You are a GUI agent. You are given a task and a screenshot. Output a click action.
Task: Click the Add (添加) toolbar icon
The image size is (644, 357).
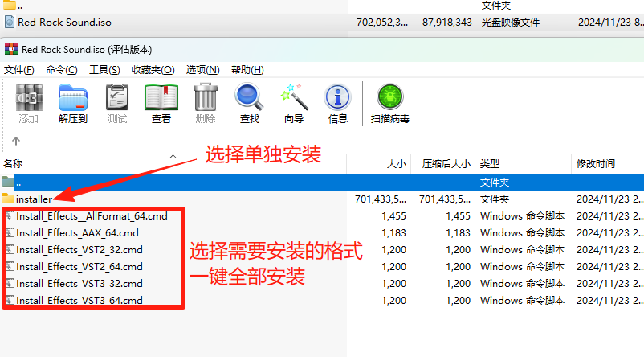coord(29,97)
